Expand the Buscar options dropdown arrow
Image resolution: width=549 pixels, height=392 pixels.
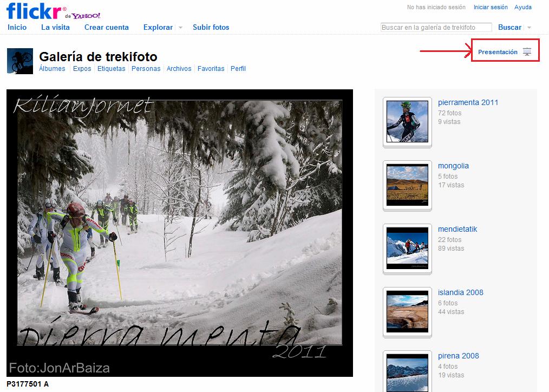click(529, 28)
